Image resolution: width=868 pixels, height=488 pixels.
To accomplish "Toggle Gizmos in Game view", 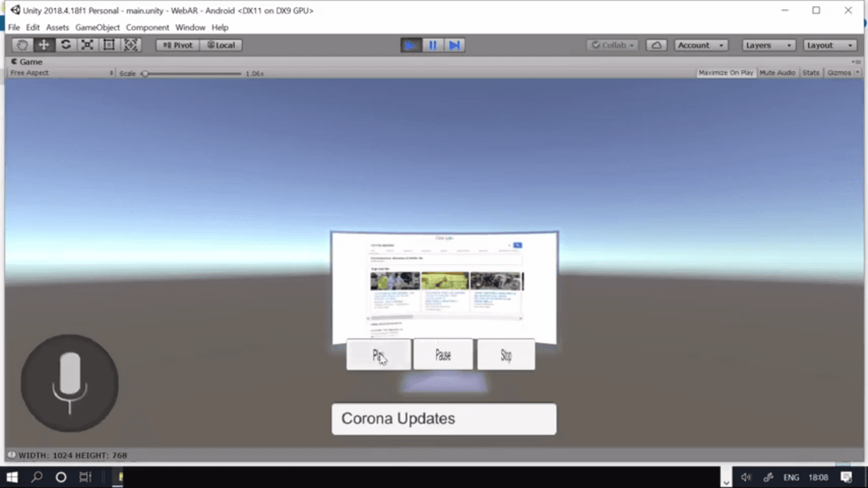I will (x=838, y=73).
